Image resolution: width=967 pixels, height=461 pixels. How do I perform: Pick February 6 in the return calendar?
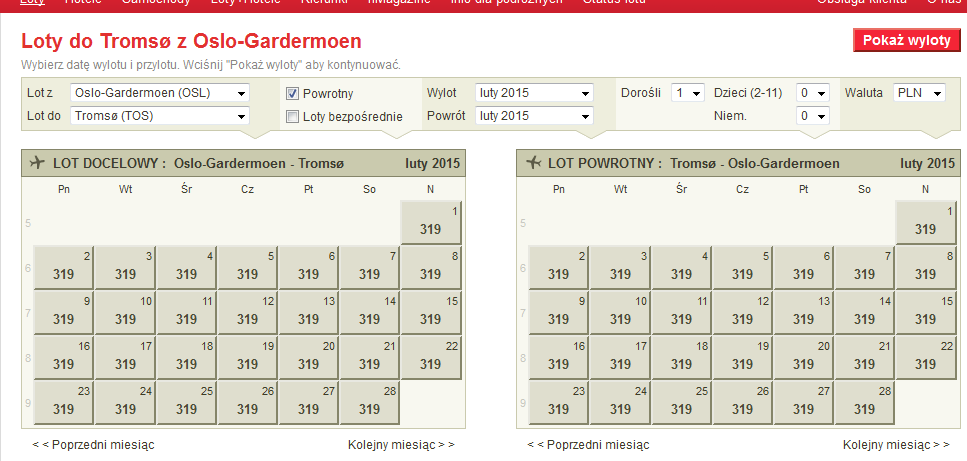pos(804,267)
